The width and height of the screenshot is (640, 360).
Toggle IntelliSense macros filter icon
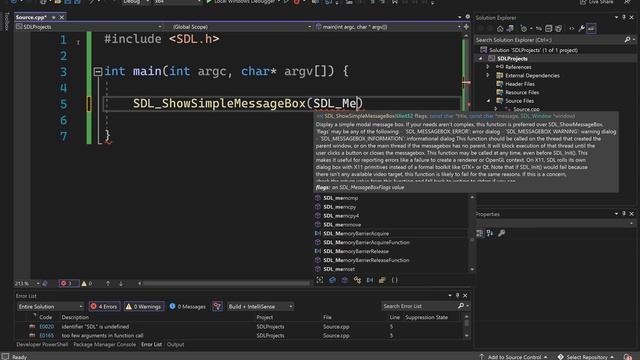pos(370,280)
